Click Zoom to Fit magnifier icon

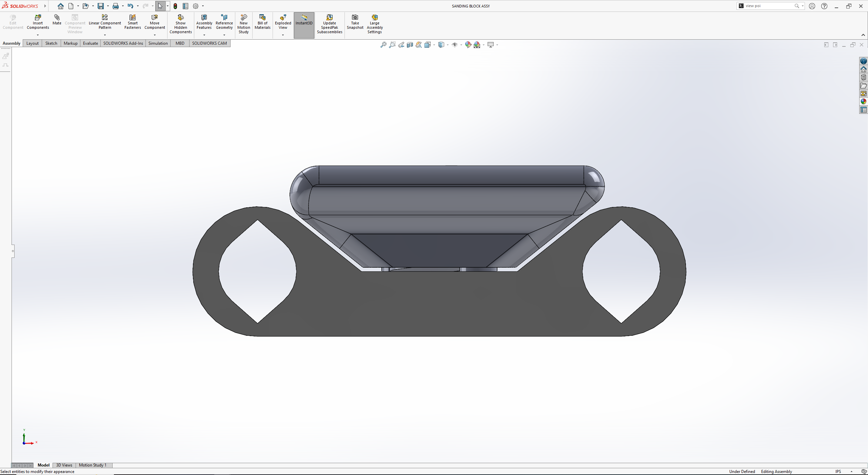383,45
